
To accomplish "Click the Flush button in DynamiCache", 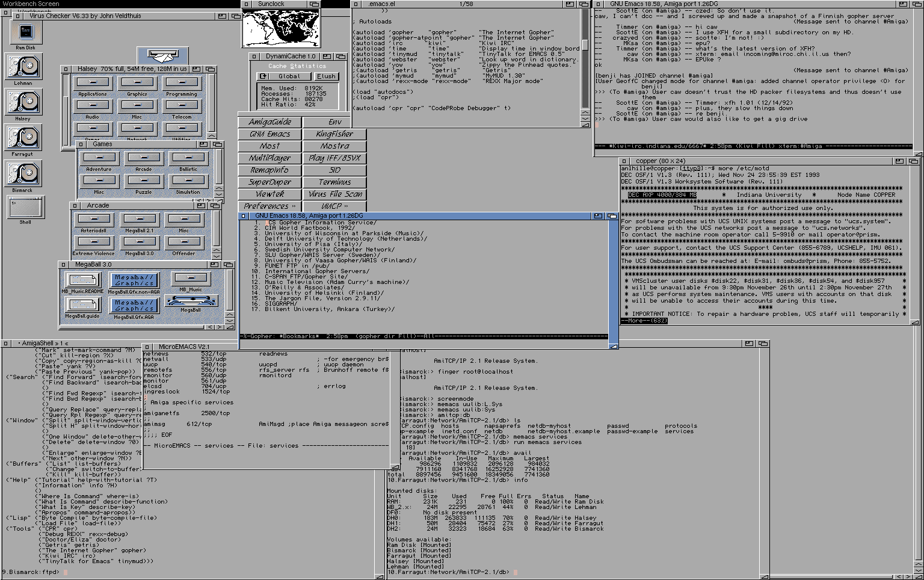I will (326, 76).
